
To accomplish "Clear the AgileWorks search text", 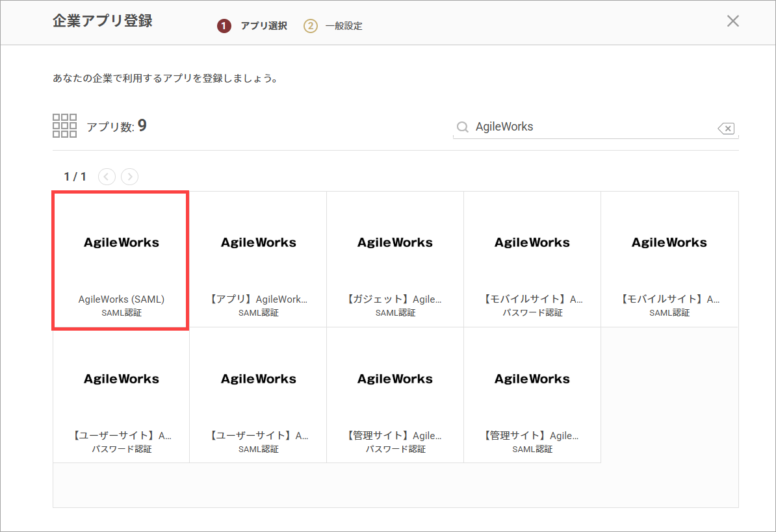I will point(726,129).
